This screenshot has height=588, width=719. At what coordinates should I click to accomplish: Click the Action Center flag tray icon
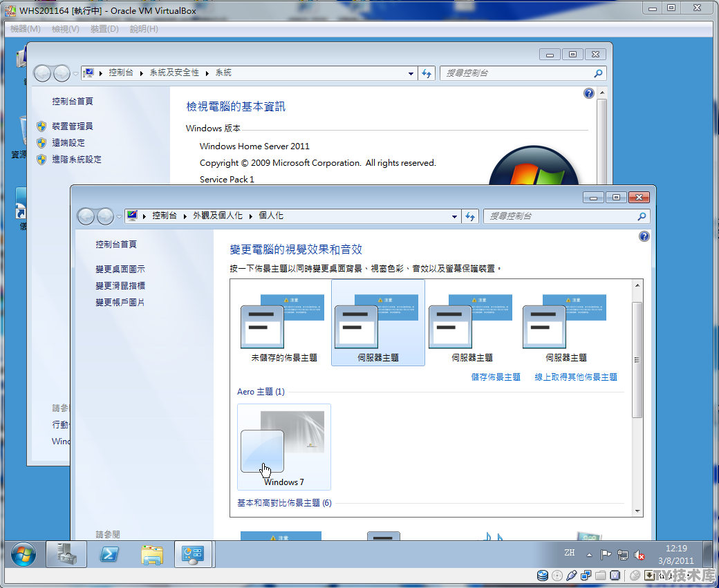[x=606, y=555]
